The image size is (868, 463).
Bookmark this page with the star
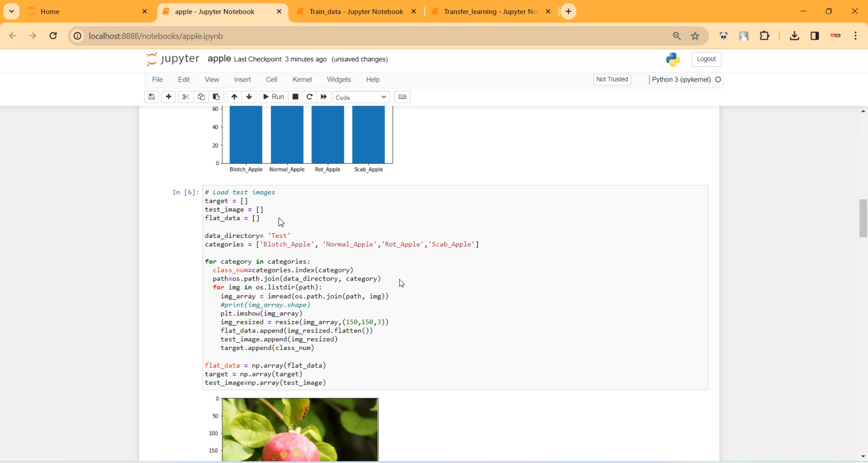tap(695, 35)
